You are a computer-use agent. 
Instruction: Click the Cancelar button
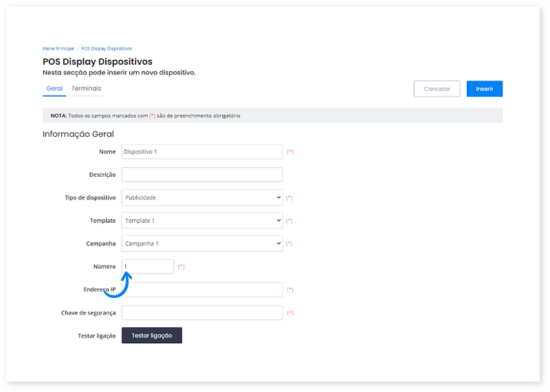tap(437, 89)
